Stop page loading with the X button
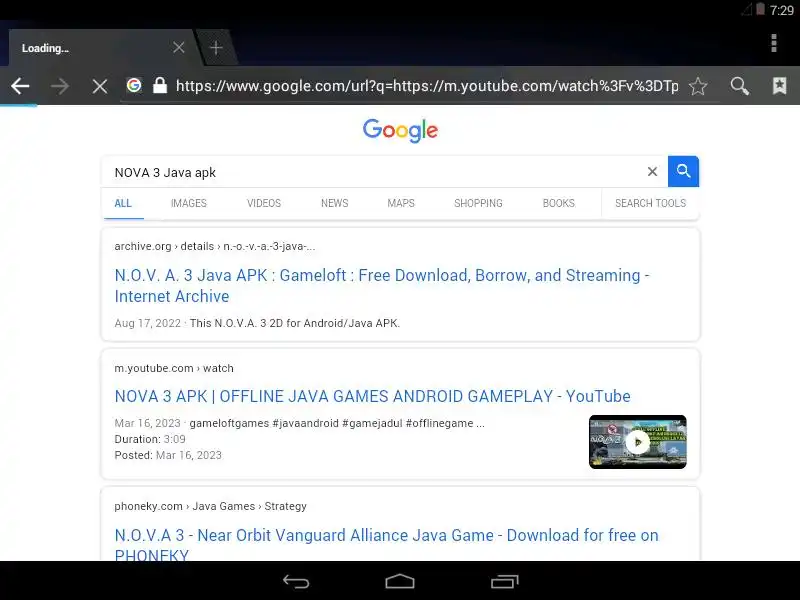The height and width of the screenshot is (600, 800). [x=100, y=86]
